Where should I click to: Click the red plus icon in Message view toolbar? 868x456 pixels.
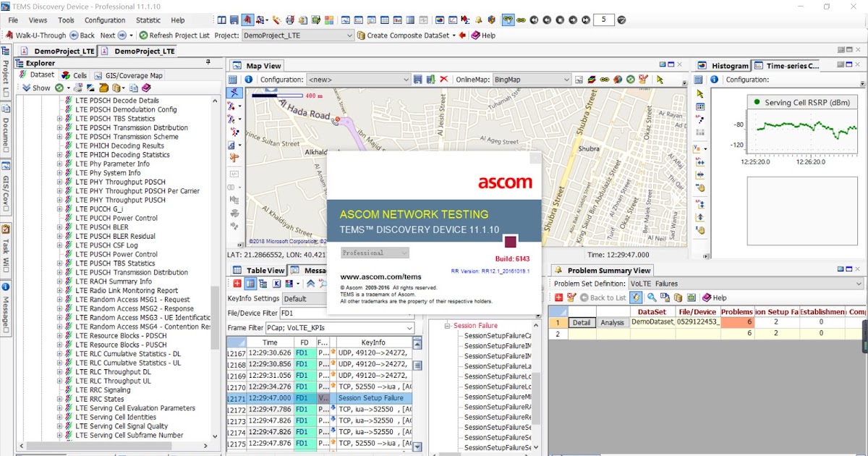pos(237,284)
